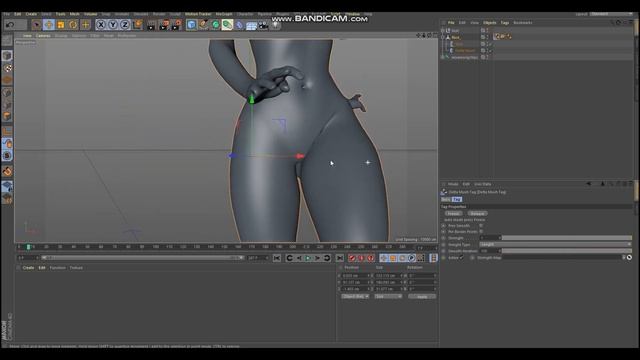Select Points mode in left palette
Screen dimensions: 640x360
(7, 93)
